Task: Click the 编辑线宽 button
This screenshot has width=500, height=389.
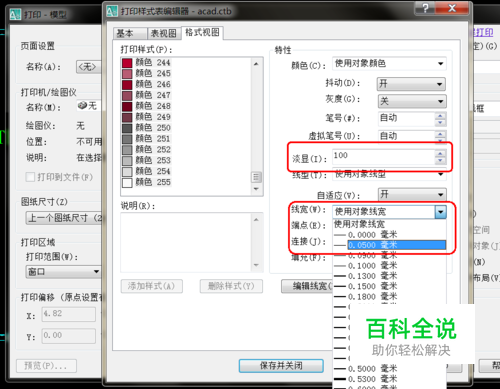Action: 307,286
